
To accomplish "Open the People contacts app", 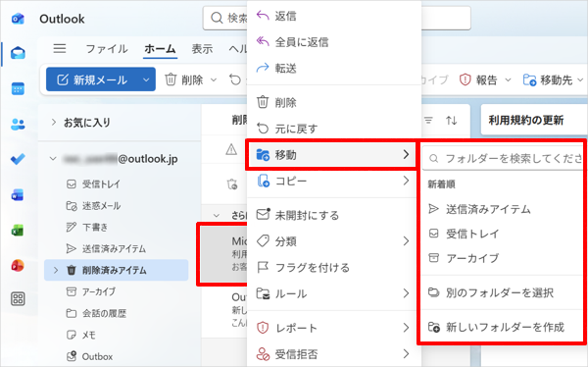I will tap(18, 124).
